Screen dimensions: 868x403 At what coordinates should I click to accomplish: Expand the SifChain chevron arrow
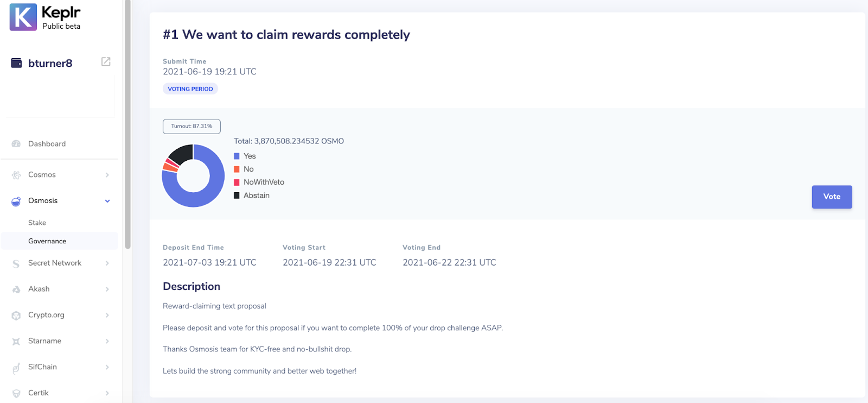click(x=107, y=367)
